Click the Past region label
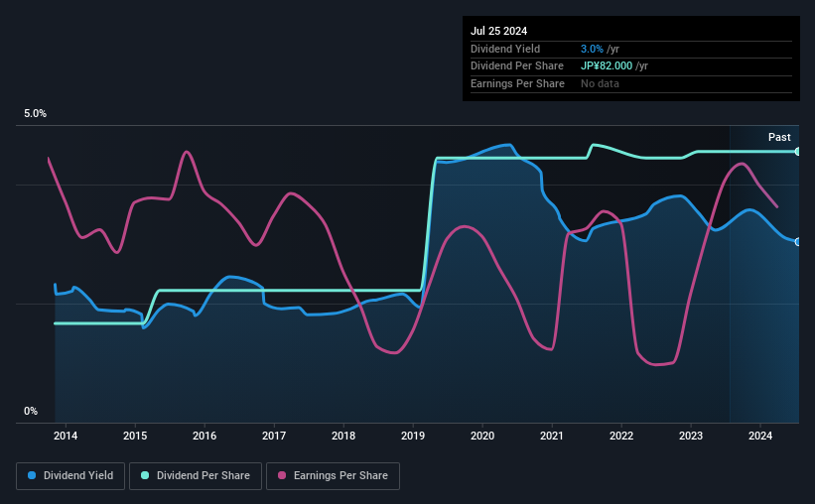 tap(779, 137)
